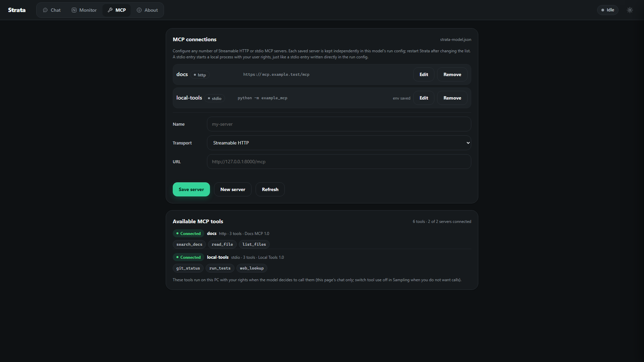Click the list_files tool chip
The image size is (644, 362).
[254, 244]
